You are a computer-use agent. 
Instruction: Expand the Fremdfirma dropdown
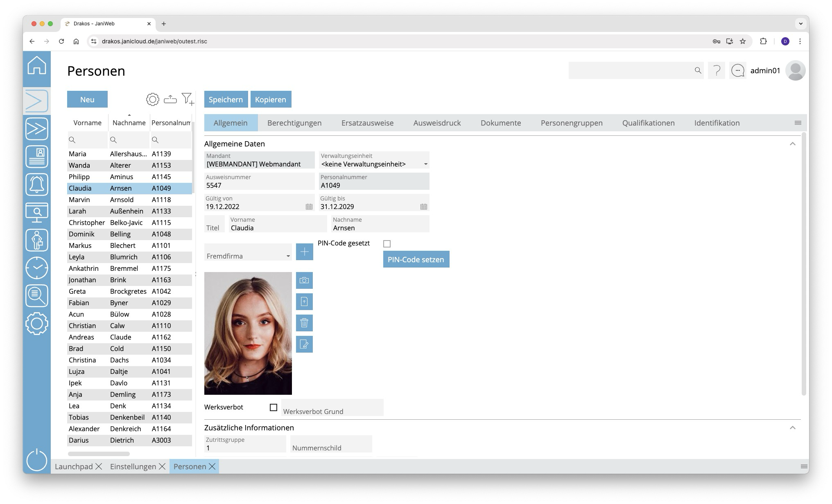point(288,256)
